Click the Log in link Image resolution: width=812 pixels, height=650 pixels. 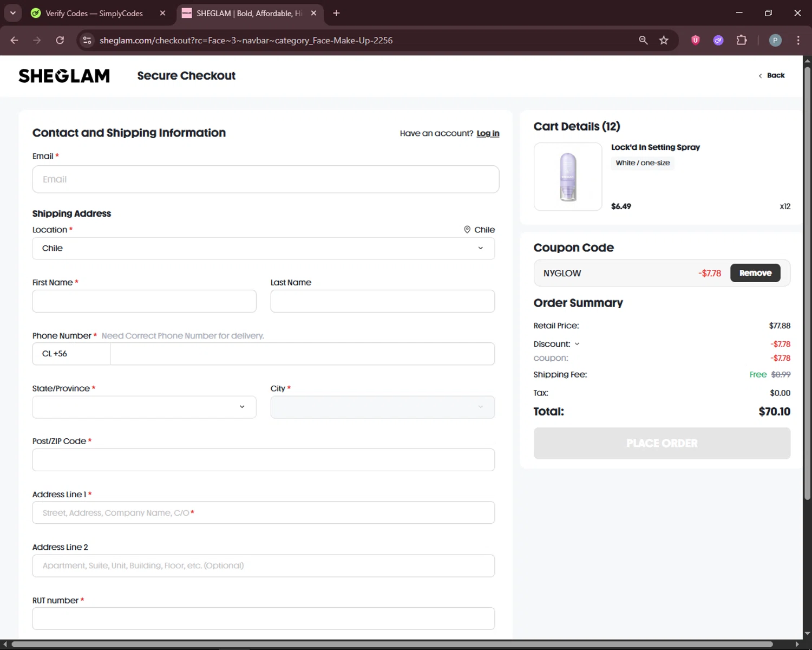point(488,133)
